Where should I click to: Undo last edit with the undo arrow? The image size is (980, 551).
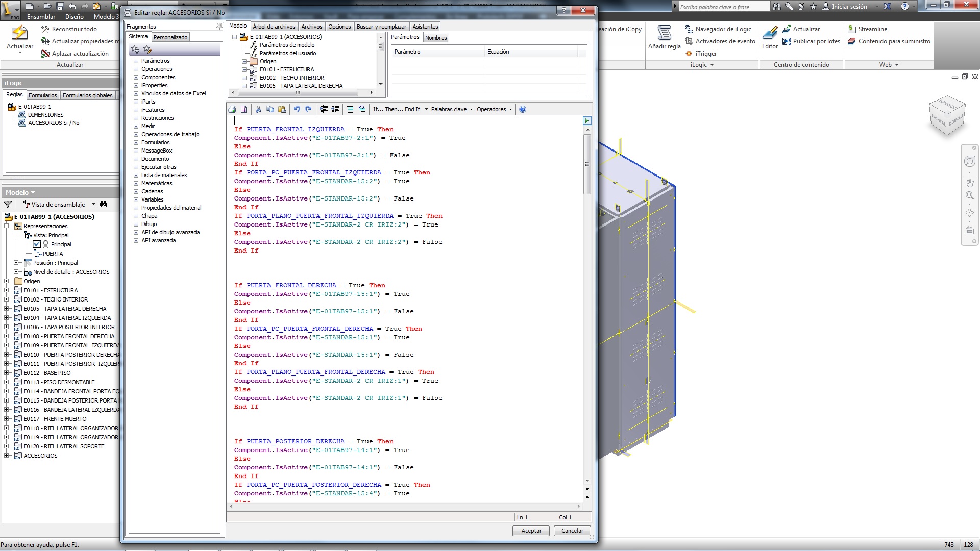[x=297, y=109]
